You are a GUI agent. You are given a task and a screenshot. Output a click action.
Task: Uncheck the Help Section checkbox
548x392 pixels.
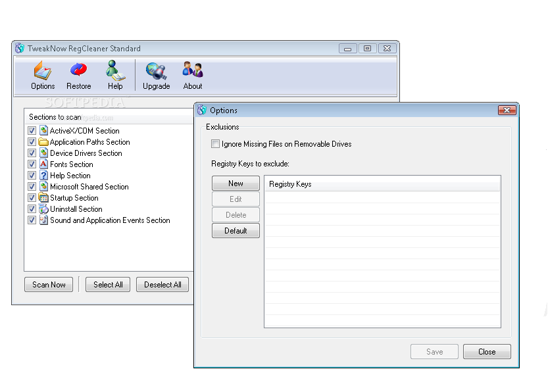32,176
